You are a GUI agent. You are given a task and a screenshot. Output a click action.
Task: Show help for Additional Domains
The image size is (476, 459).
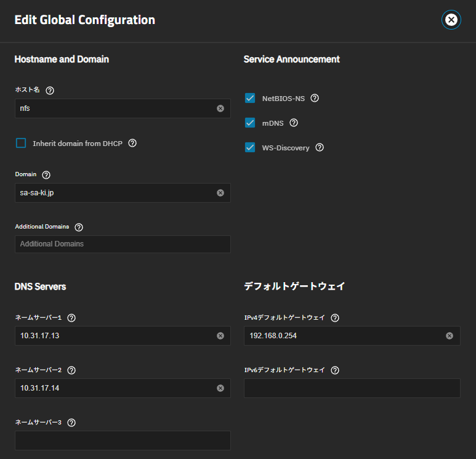(79, 227)
